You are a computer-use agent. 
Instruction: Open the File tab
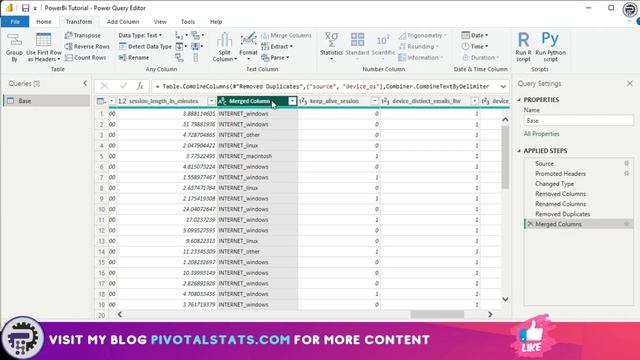click(15, 22)
